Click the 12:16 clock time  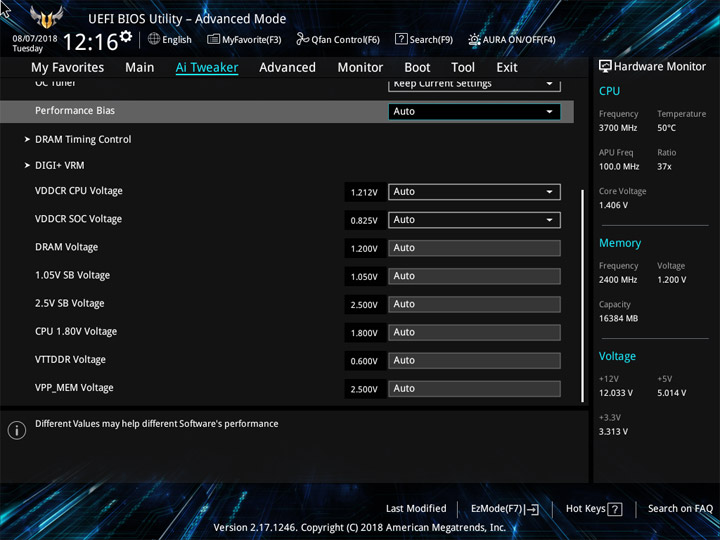[90, 42]
